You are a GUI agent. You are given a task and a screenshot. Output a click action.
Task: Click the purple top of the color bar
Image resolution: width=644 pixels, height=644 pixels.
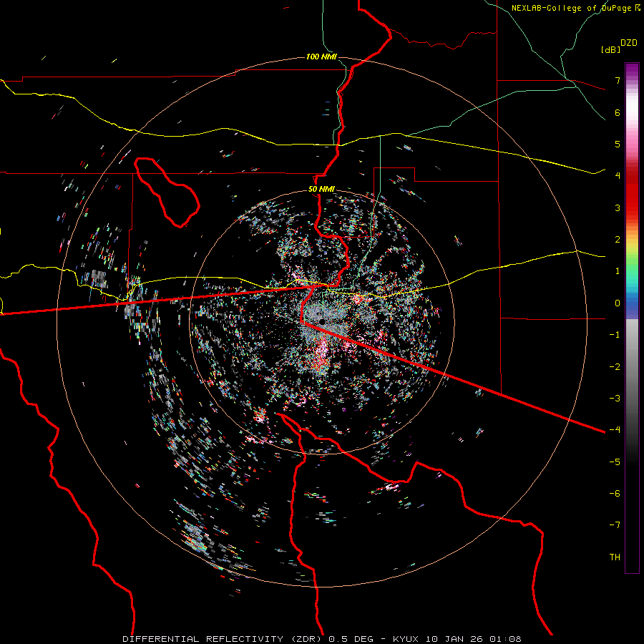click(x=632, y=70)
